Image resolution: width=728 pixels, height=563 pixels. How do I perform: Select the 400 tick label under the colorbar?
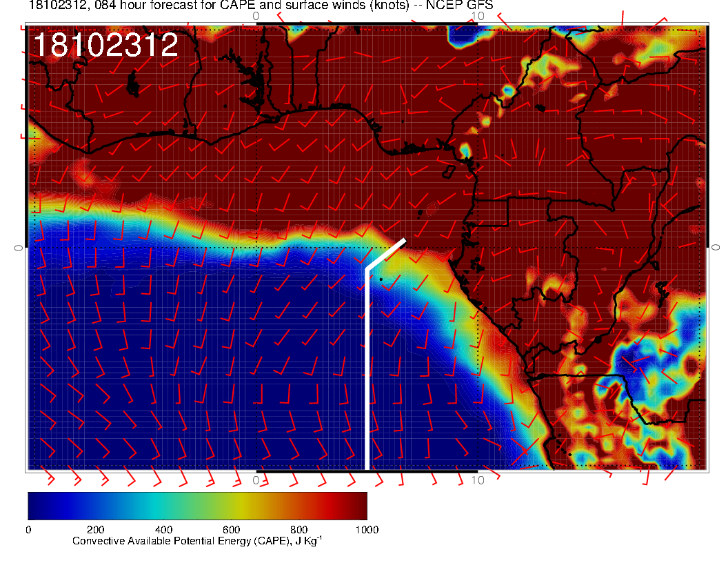163,530
